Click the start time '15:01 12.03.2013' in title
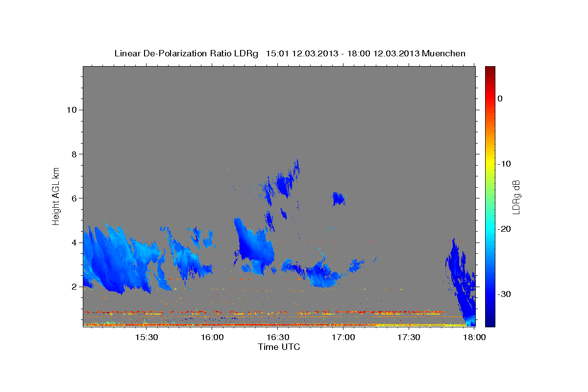This screenshot has height=392, width=588. click(302, 53)
